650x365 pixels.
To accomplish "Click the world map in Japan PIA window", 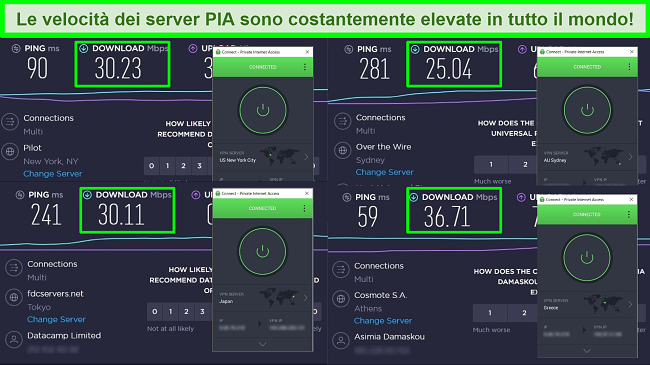I will coord(279,297).
